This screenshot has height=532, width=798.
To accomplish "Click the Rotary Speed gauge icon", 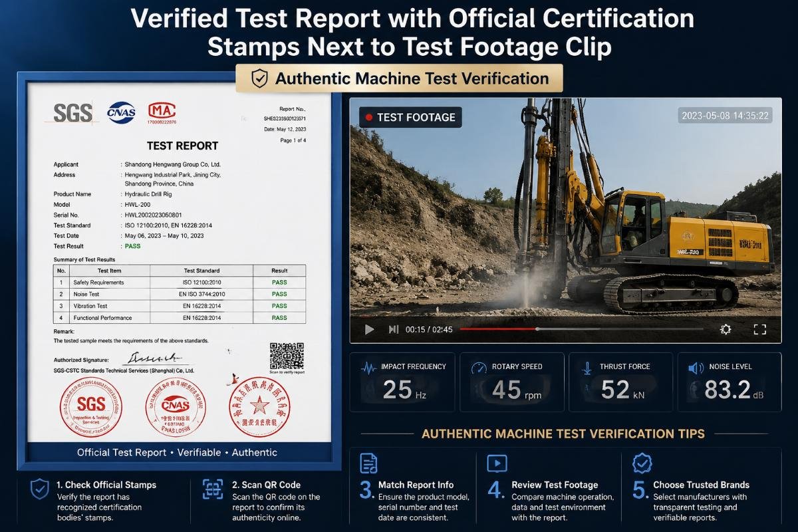I will [x=478, y=367].
